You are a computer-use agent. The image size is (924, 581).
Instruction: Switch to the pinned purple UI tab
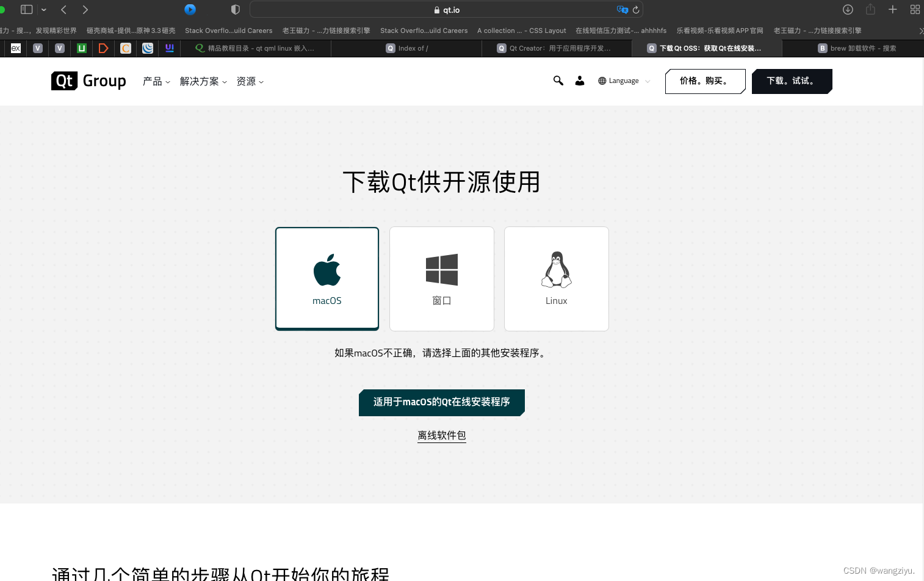click(170, 48)
